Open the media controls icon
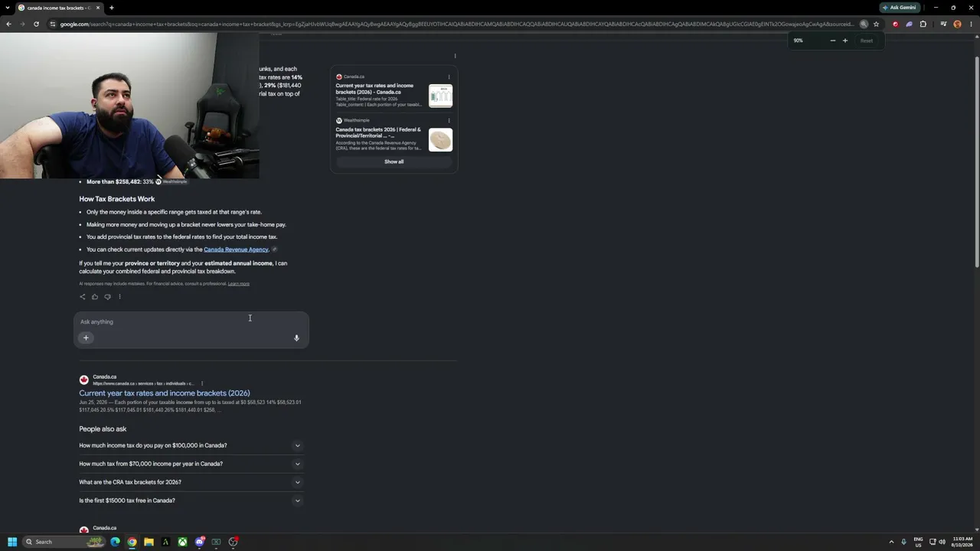Image resolution: width=980 pixels, height=551 pixels. tap(943, 24)
